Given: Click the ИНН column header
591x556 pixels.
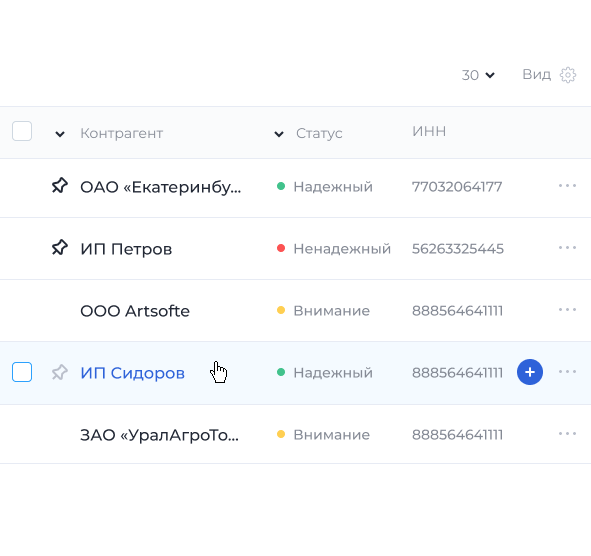Looking at the screenshot, I should [x=429, y=131].
